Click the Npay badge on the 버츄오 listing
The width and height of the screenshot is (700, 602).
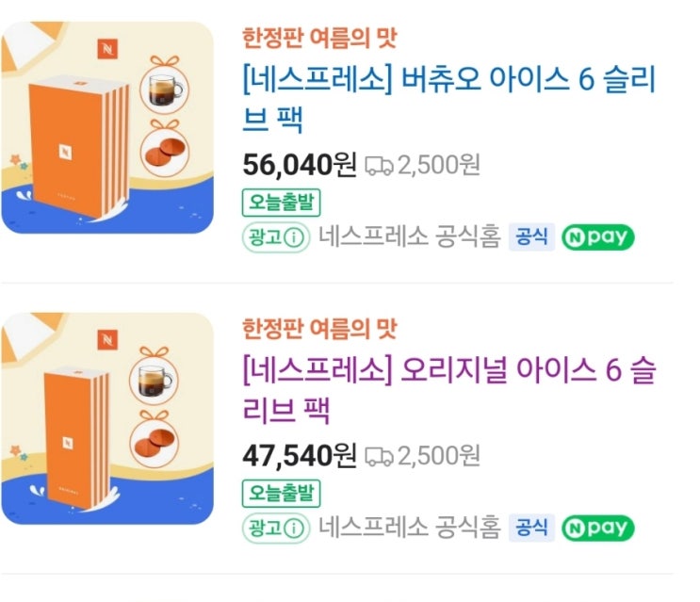tap(598, 237)
